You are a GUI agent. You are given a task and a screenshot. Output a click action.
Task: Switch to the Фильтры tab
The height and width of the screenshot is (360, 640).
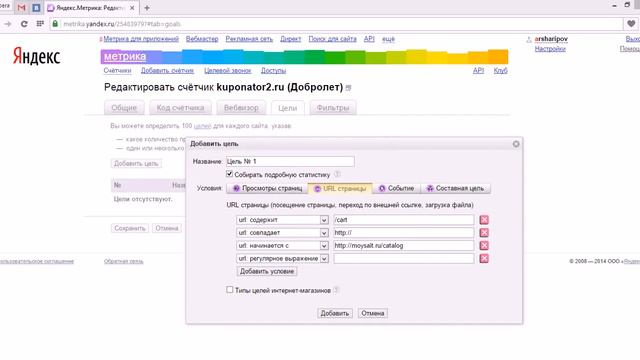[x=333, y=108]
